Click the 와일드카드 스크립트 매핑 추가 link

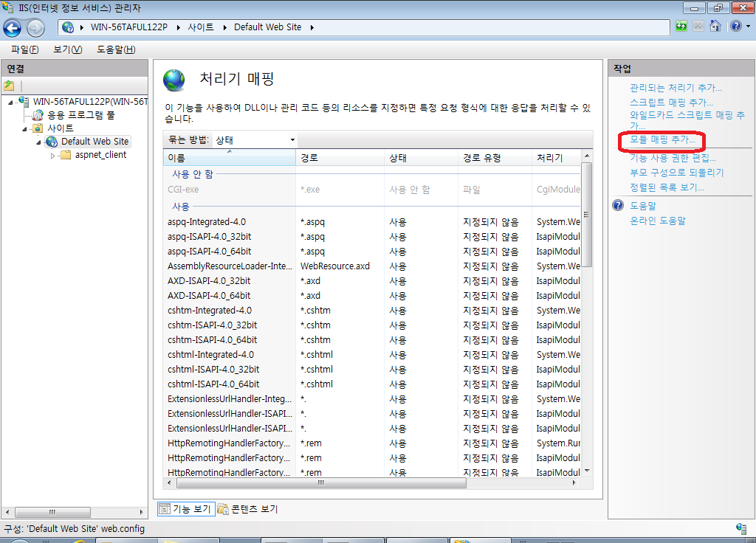click(x=680, y=117)
